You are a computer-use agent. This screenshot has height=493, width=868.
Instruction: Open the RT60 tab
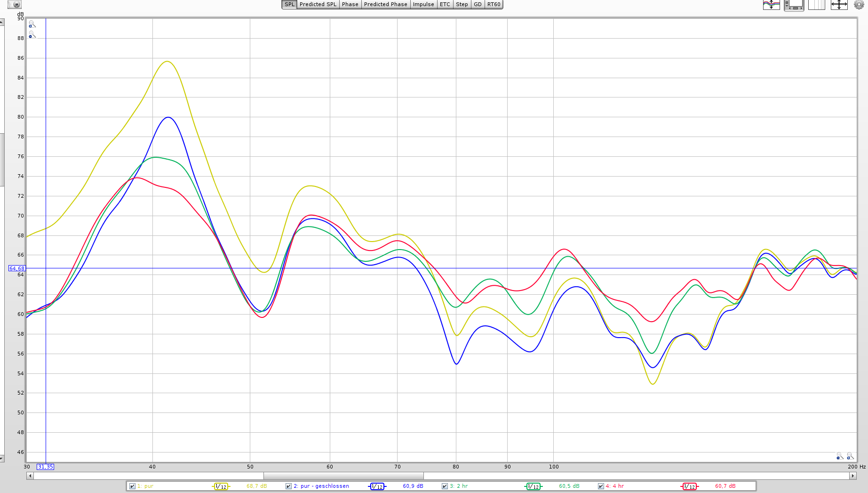coord(494,5)
